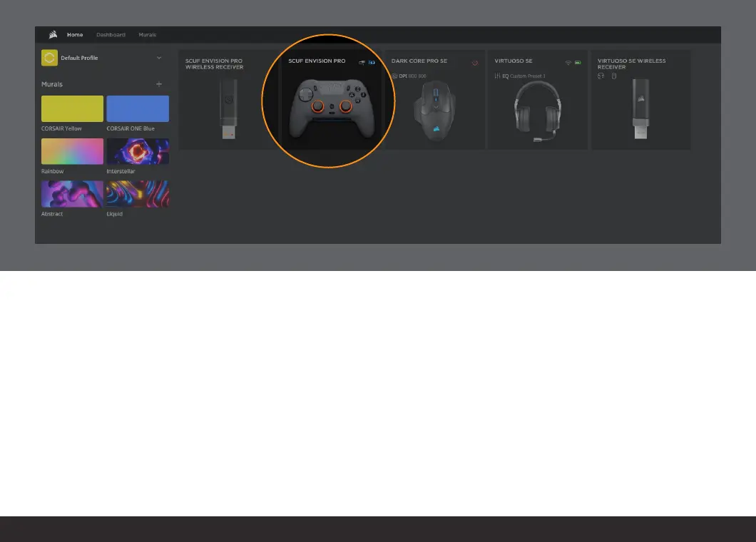Viewport: 756px width, 542px height.
Task: Click the Murals section heading
Action: (52, 84)
